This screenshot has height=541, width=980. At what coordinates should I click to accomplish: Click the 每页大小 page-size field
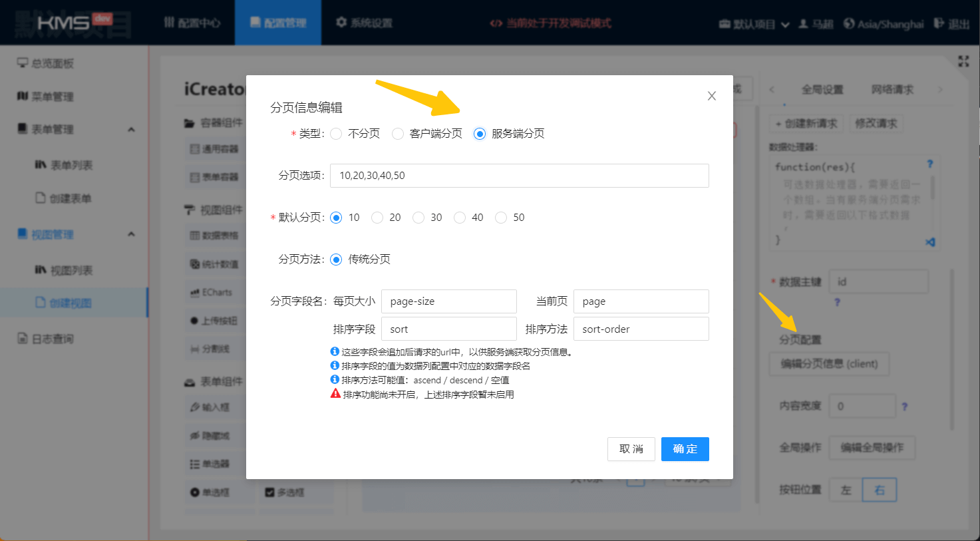point(448,301)
